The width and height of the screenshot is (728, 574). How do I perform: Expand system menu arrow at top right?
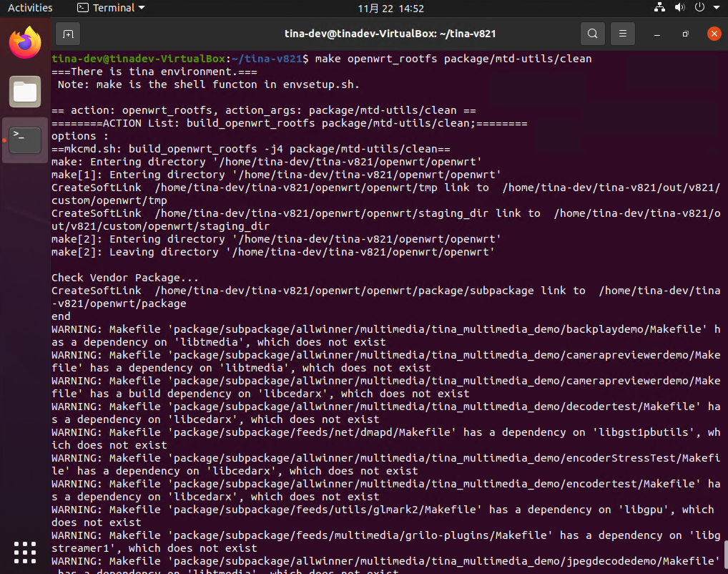pos(716,8)
